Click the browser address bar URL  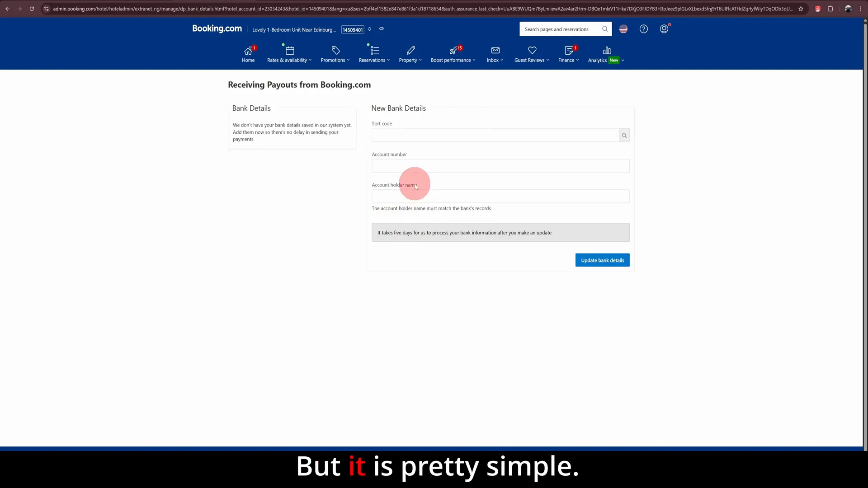[x=423, y=9]
